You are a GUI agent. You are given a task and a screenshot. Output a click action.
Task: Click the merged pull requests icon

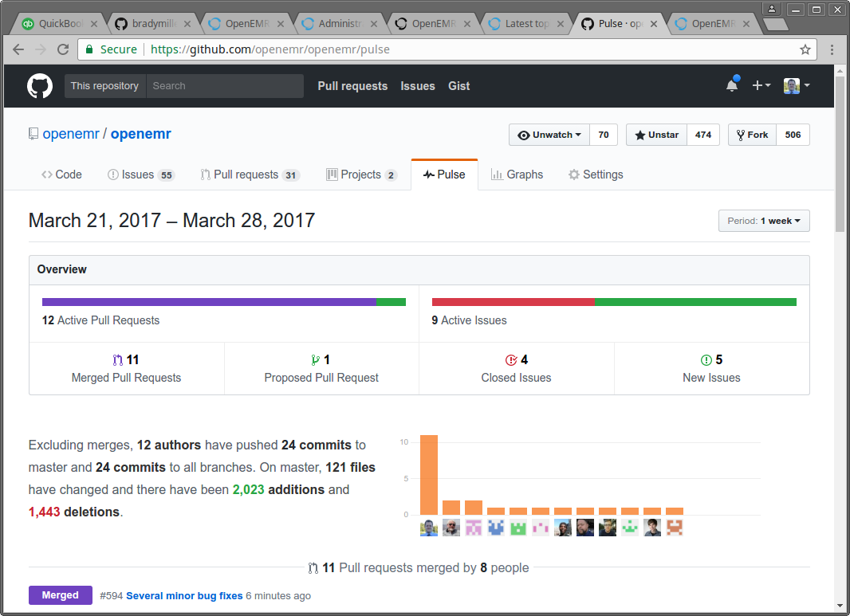(x=118, y=359)
